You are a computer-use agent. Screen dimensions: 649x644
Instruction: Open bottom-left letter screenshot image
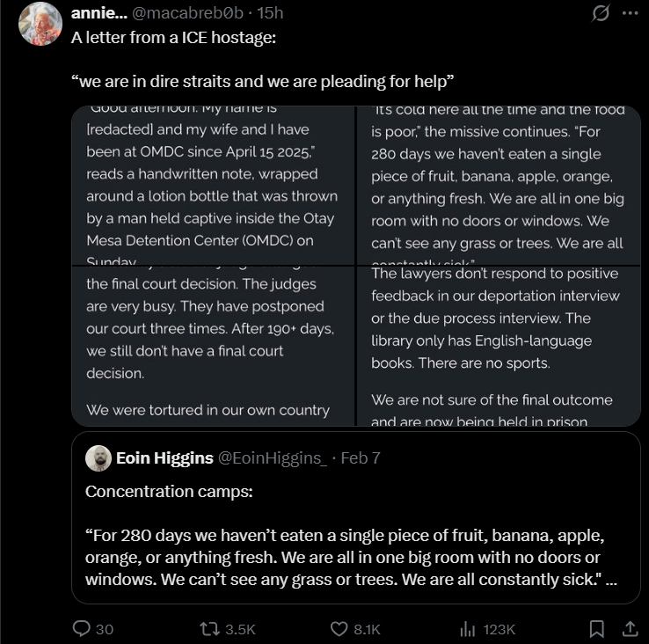[x=213, y=346]
